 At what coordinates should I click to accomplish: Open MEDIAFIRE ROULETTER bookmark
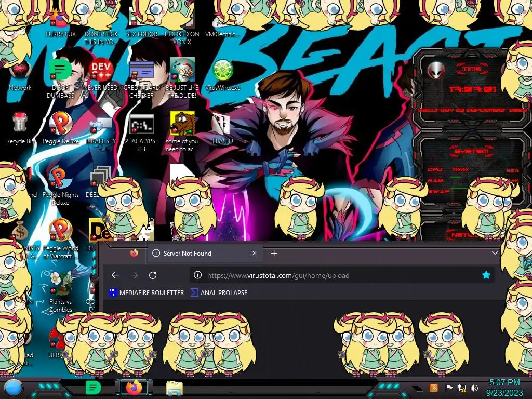tap(147, 292)
